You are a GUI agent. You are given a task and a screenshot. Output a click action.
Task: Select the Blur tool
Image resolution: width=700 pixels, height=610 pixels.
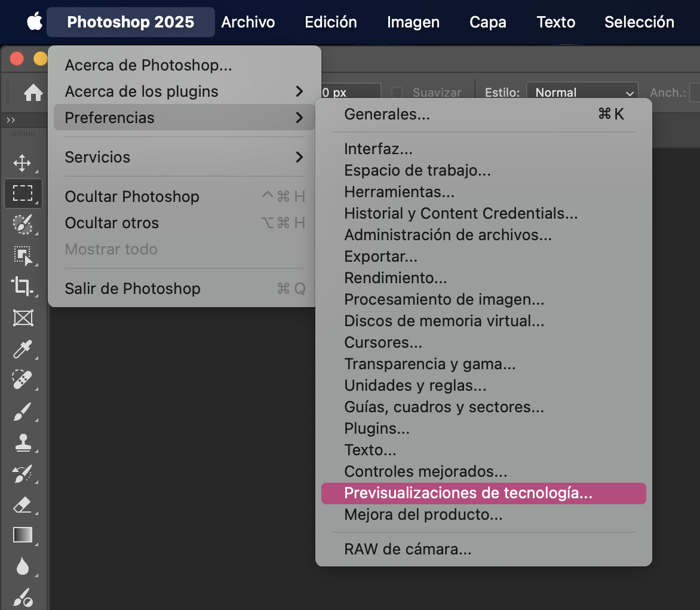point(22,566)
